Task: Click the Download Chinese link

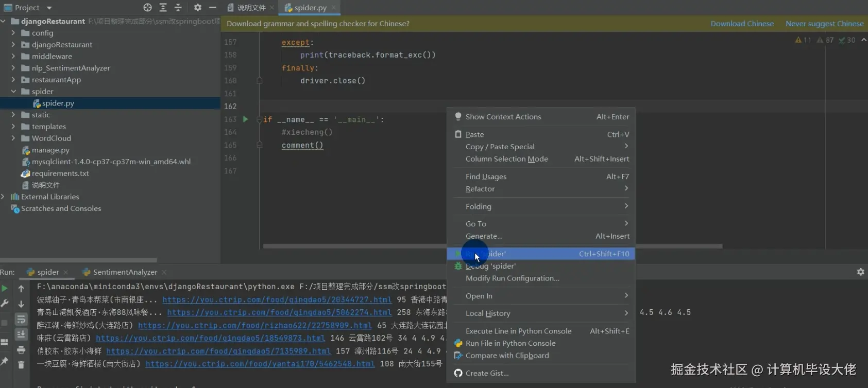Action: [742, 24]
